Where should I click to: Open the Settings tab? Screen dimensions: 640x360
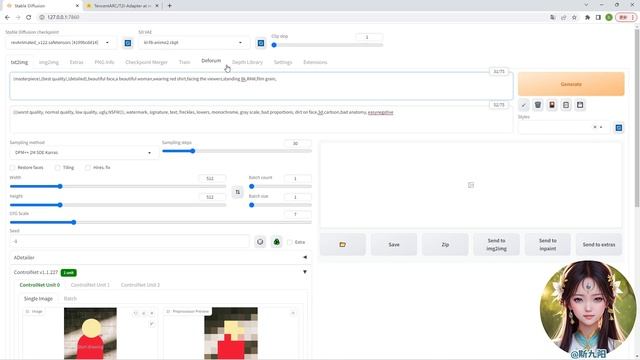point(283,62)
